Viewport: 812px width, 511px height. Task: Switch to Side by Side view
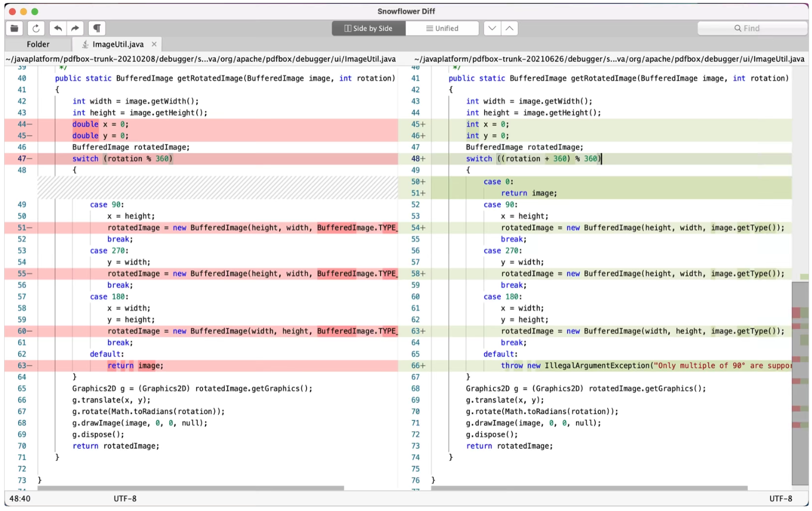[x=369, y=28]
